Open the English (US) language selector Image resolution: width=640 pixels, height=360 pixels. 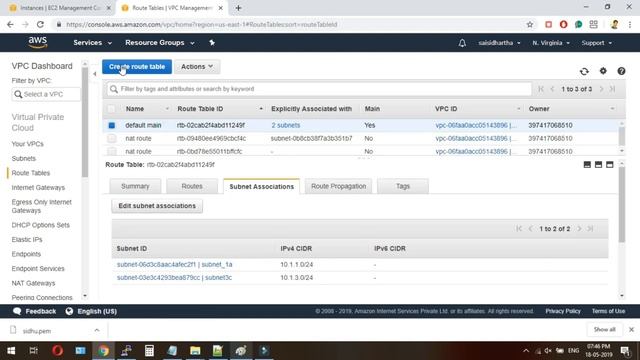click(x=91, y=311)
